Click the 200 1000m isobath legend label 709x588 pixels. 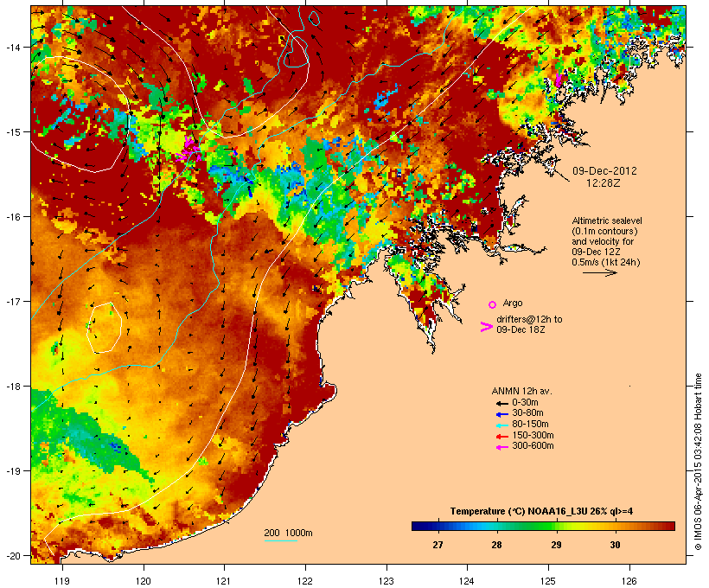[288, 532]
